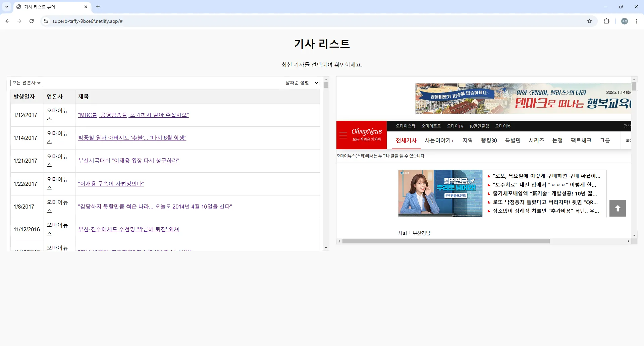Open the Chrome profile avatar menu
Viewport: 644px width, 346px height.
(x=625, y=21)
